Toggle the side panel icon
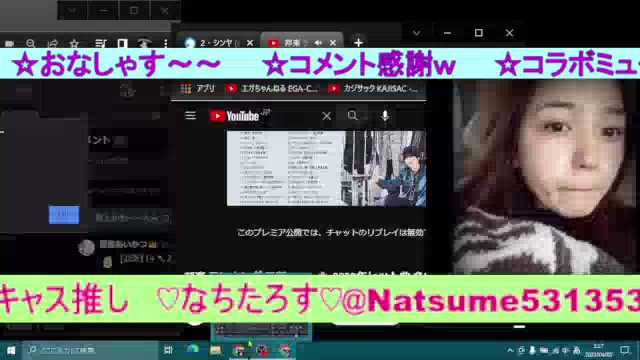Screen dimensions: 640x360 pos(122,43)
